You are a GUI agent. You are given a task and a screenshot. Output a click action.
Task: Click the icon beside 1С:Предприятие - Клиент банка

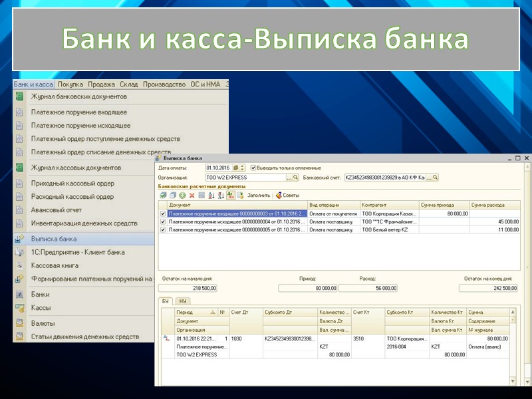pos(20,252)
